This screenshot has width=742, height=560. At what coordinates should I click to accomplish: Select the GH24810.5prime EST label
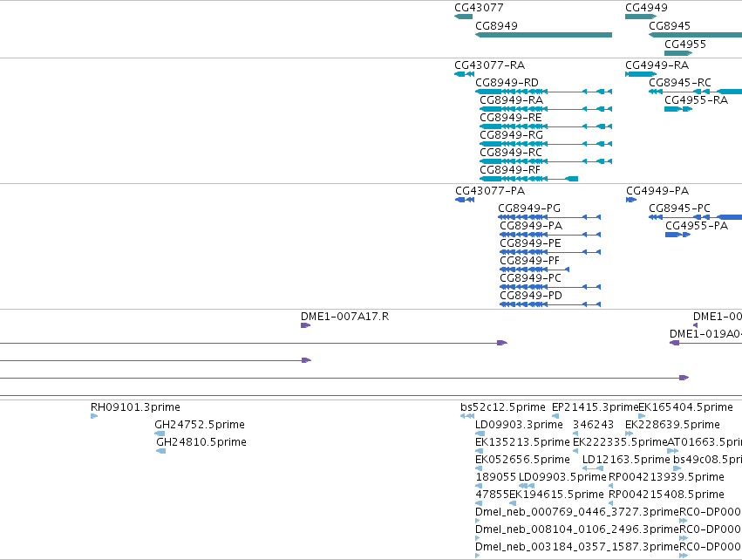coord(201,442)
